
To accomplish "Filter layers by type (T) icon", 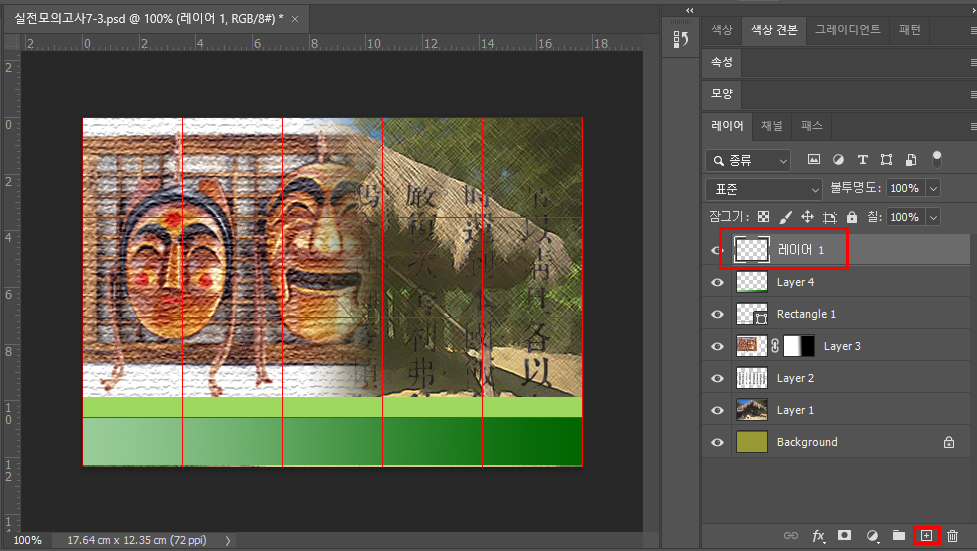I will pyautogui.click(x=862, y=160).
